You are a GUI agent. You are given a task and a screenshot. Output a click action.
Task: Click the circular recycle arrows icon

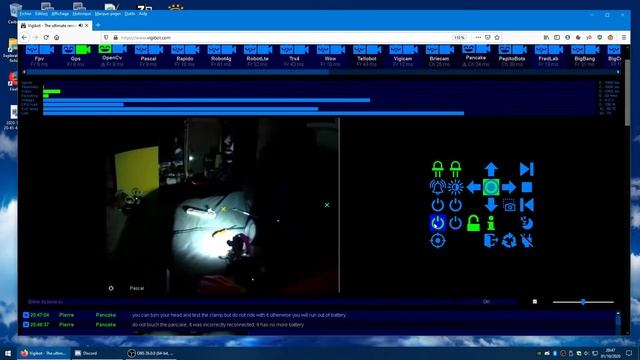click(509, 241)
